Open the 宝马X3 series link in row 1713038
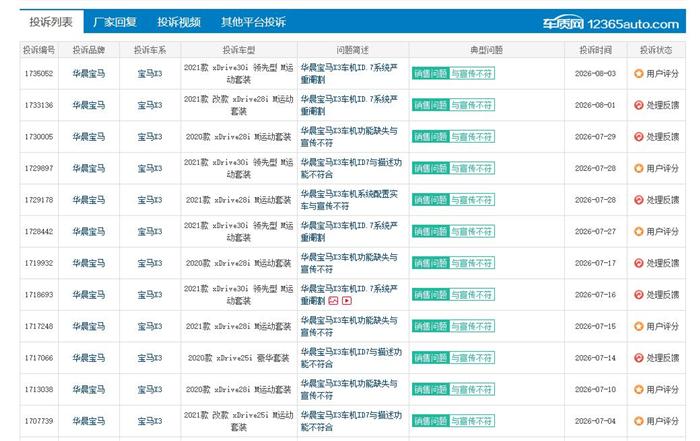Image resolution: width=700 pixels, height=441 pixels. click(150, 390)
